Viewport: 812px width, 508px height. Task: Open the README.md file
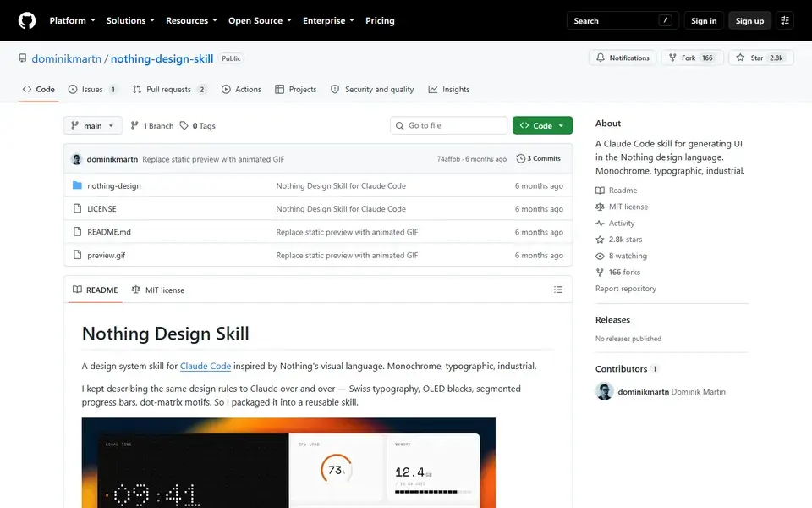click(x=109, y=232)
